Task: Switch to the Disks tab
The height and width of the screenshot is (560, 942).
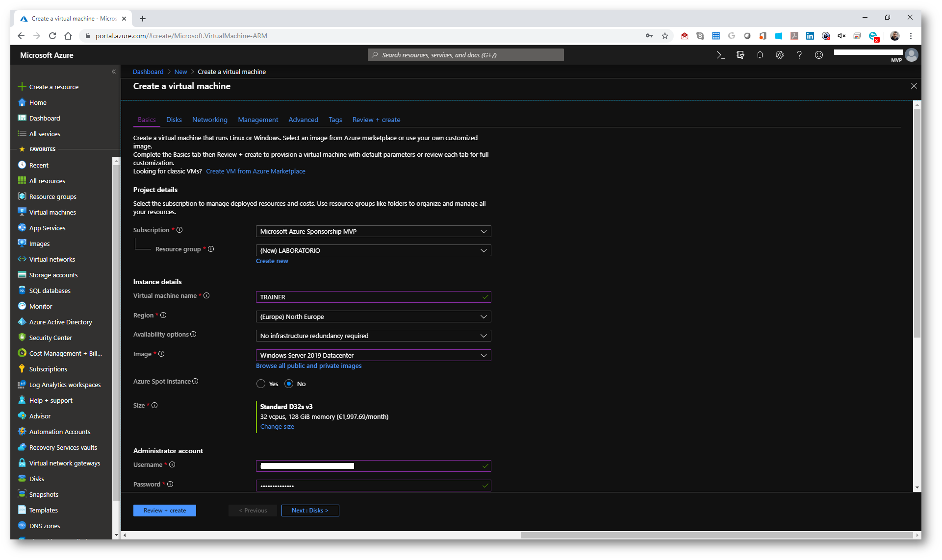Action: pos(174,120)
